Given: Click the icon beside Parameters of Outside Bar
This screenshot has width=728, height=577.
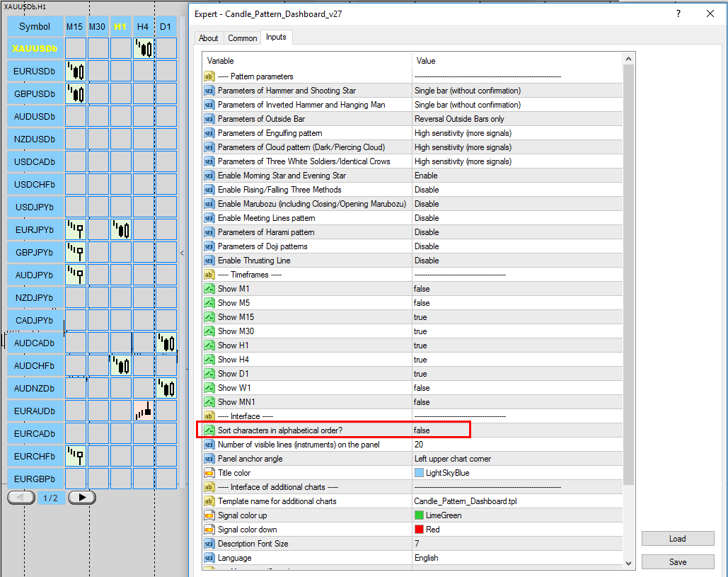Looking at the screenshot, I should (209, 119).
